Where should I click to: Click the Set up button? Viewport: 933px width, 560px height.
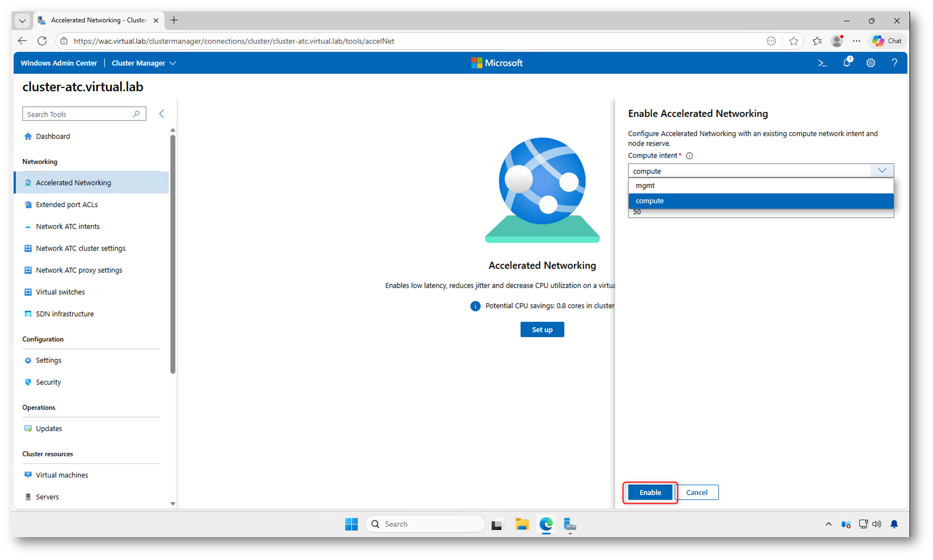pos(542,330)
